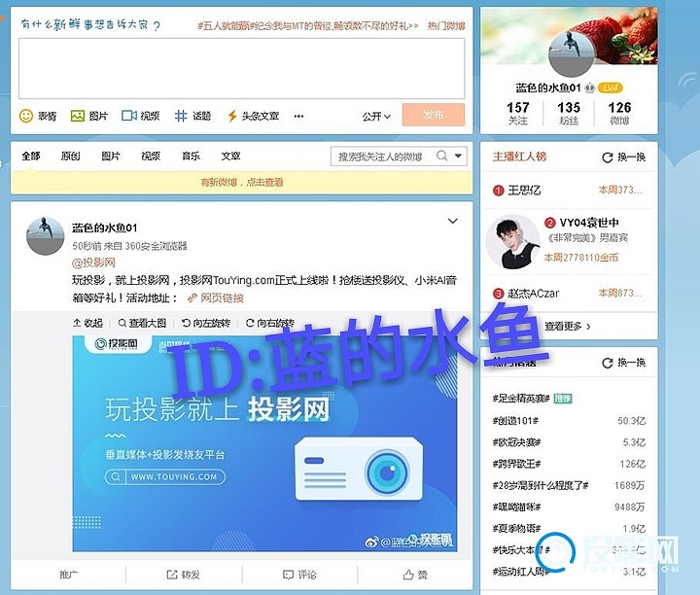Expand the post options chevron menu
The image size is (700, 595).
tap(452, 222)
